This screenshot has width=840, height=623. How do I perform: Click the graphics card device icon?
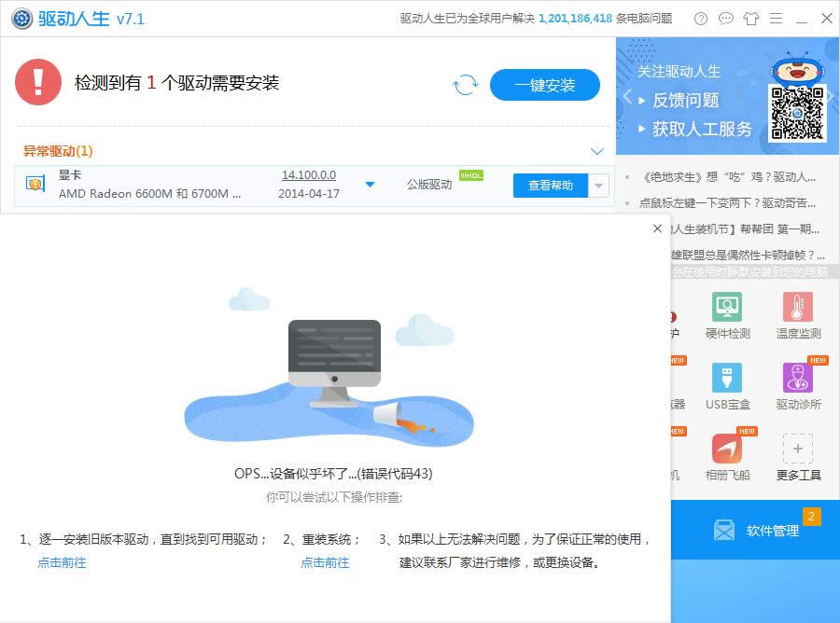(35, 184)
